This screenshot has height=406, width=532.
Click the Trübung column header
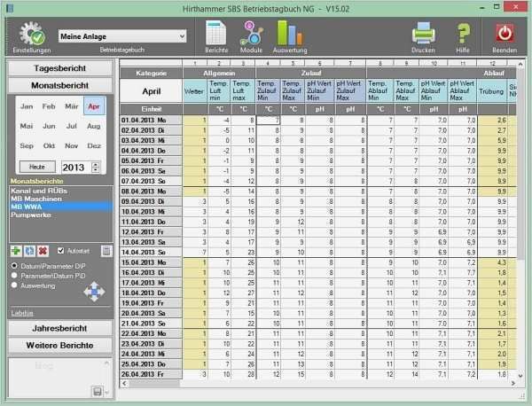point(491,91)
